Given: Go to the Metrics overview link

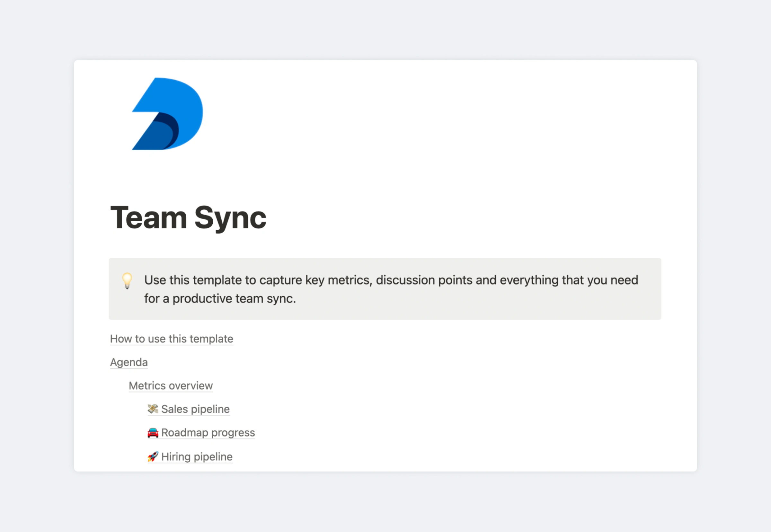Looking at the screenshot, I should pos(171,386).
